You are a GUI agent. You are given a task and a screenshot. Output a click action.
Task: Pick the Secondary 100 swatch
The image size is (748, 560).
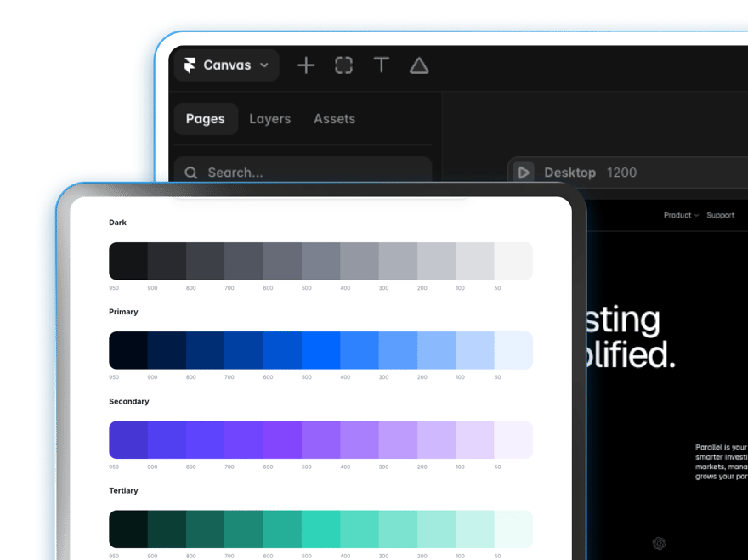click(475, 440)
